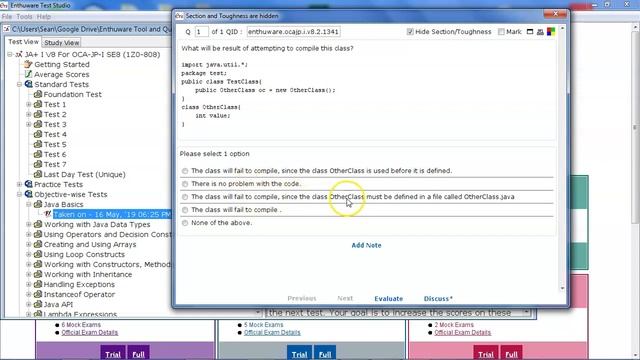The height and width of the screenshot is (360, 640).
Task: Select 'The class will fail to compile .'
Action: pyautogui.click(x=185, y=210)
